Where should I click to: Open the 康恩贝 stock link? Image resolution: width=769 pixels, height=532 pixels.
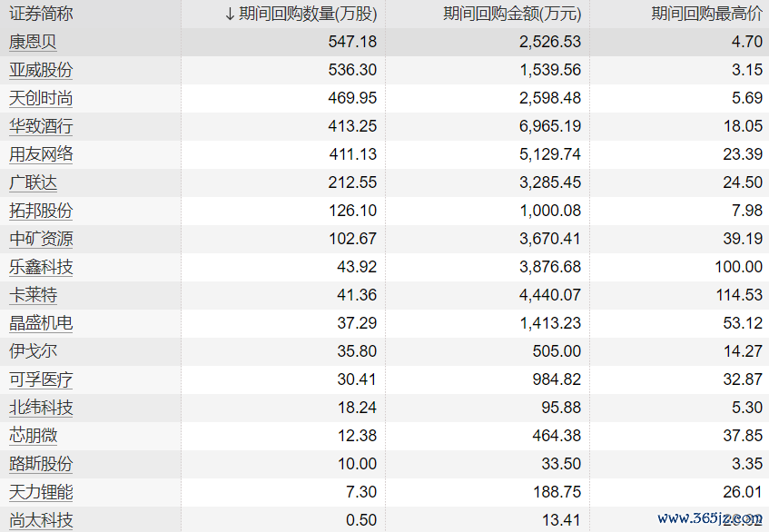(x=33, y=42)
